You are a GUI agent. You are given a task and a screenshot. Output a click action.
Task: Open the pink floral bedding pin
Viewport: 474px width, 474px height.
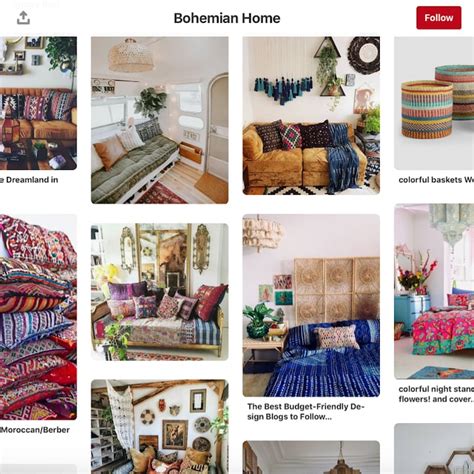click(x=434, y=291)
